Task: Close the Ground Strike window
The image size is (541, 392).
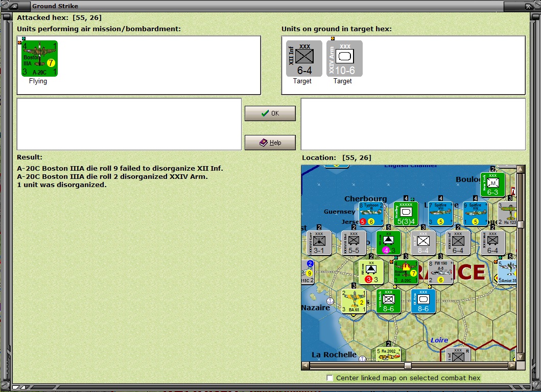Action: pos(528,6)
